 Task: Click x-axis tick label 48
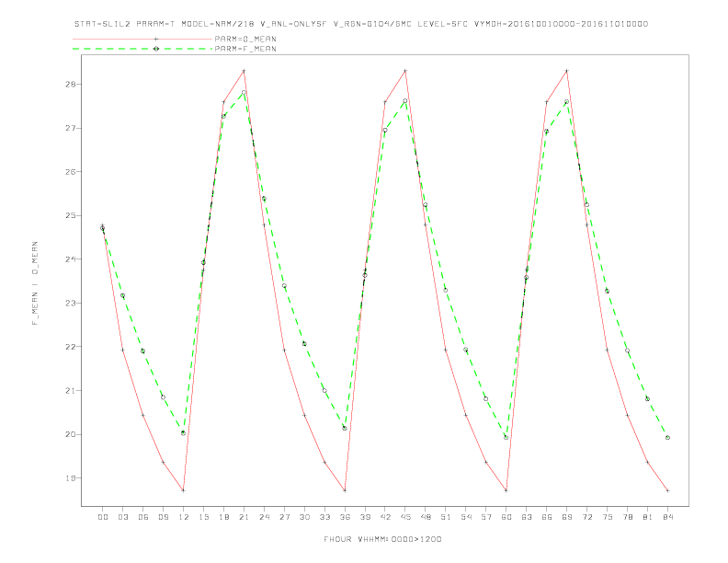pyautogui.click(x=426, y=517)
